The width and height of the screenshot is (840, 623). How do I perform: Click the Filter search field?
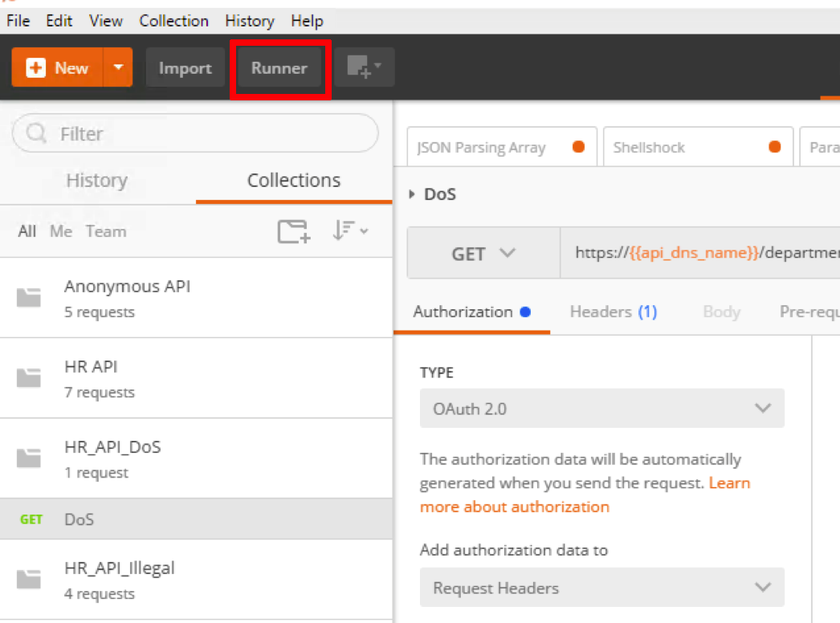[195, 132]
